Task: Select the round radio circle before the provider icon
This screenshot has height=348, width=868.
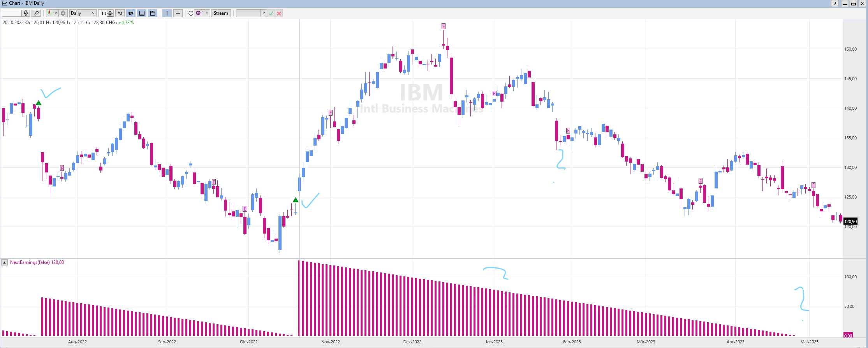Action: click(x=191, y=13)
